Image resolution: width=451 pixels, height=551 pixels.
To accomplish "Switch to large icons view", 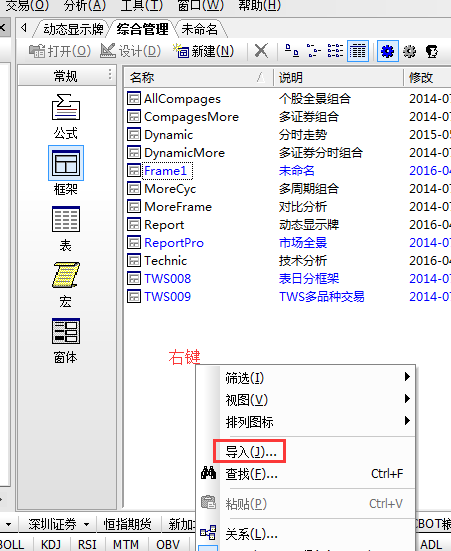I will click(x=292, y=51).
